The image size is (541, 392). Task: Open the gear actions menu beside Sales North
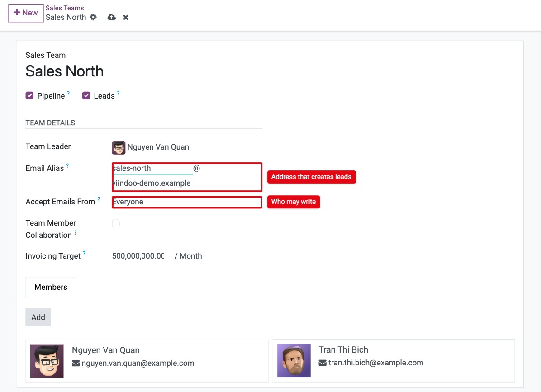(x=93, y=17)
